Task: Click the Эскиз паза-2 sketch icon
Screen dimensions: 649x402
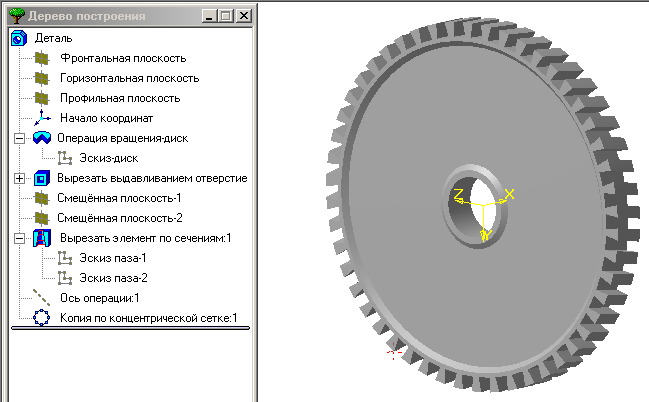Action: (65, 278)
